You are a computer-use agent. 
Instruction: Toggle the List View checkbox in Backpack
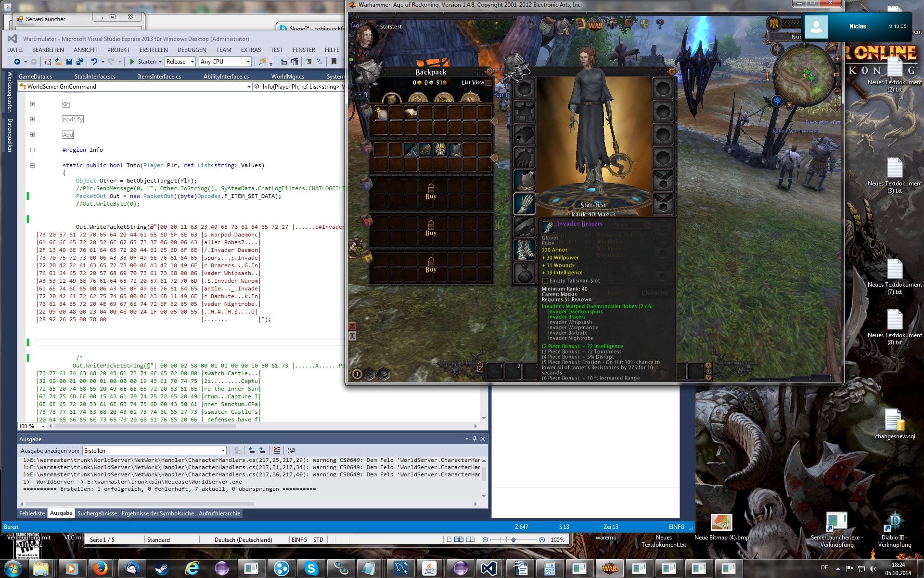click(x=488, y=83)
